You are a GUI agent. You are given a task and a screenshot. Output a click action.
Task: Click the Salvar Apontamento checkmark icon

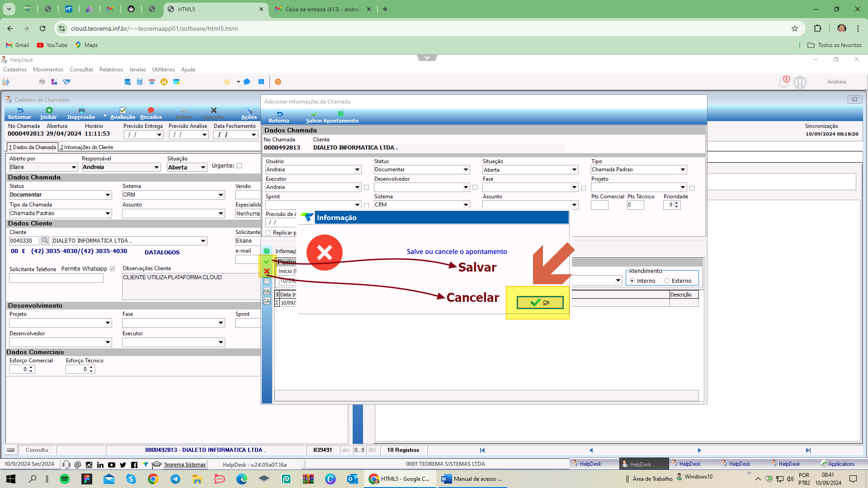coord(314,114)
